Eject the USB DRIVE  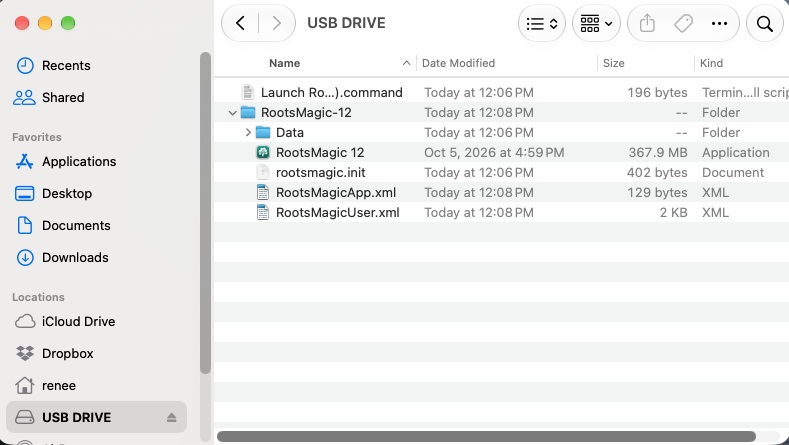pyautogui.click(x=172, y=417)
